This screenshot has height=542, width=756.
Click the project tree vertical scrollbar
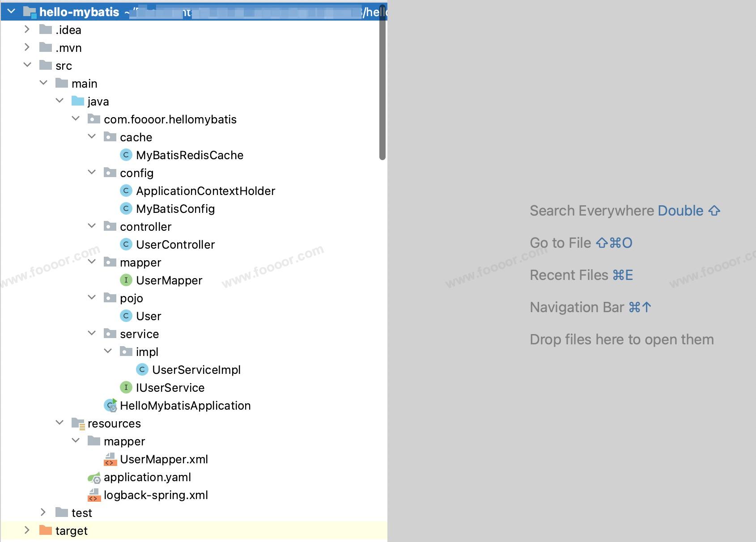[382, 89]
